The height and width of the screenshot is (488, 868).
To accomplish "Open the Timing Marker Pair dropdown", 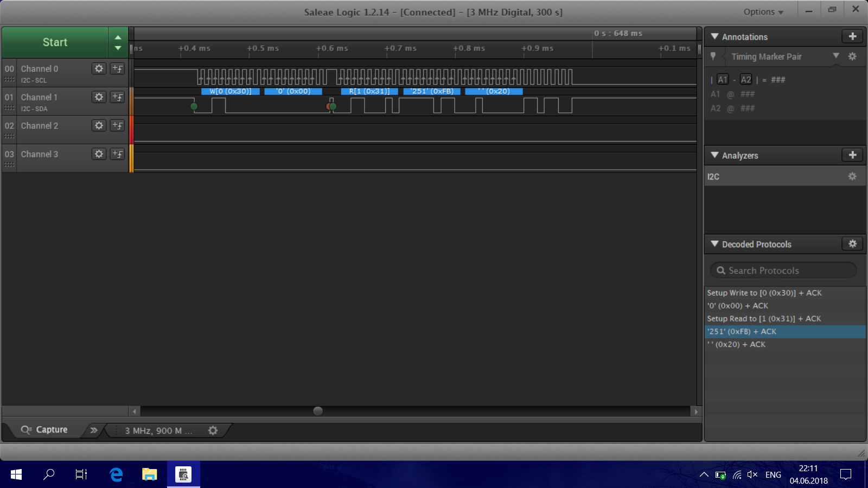I will (x=836, y=56).
